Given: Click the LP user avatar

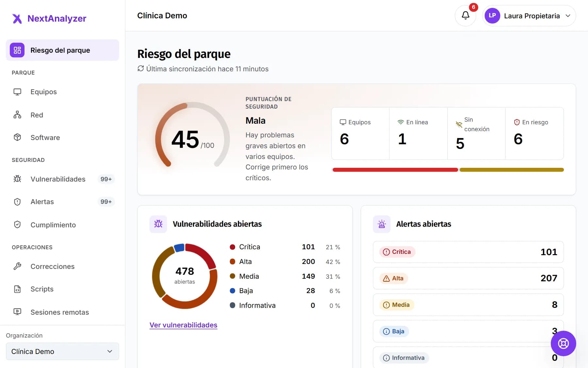Looking at the screenshot, I should tap(492, 16).
